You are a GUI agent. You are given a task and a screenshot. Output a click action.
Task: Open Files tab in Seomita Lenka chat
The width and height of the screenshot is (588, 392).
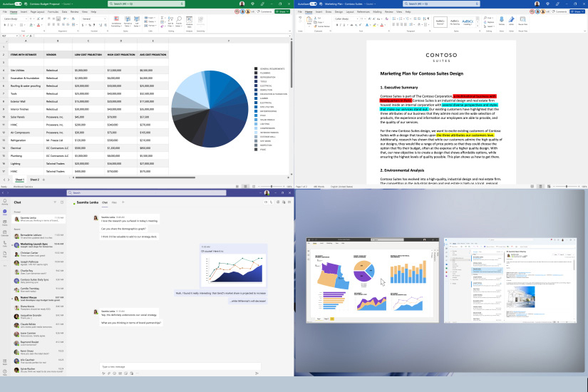114,202
